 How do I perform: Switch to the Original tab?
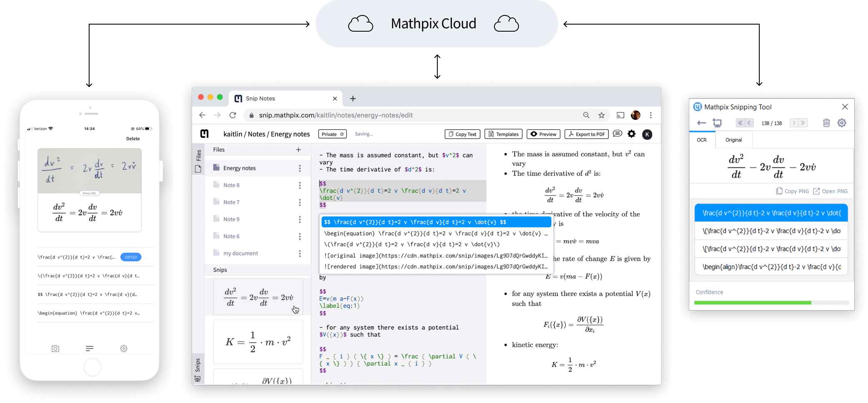(x=733, y=140)
